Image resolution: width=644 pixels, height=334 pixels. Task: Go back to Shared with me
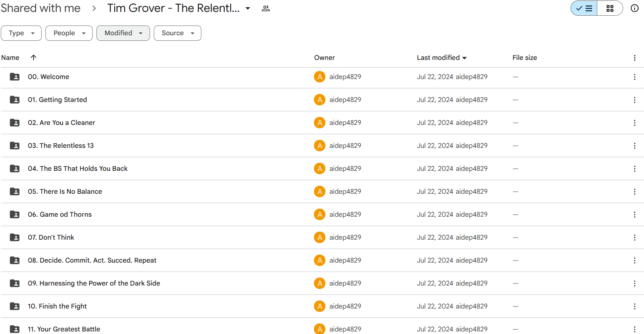click(x=40, y=8)
